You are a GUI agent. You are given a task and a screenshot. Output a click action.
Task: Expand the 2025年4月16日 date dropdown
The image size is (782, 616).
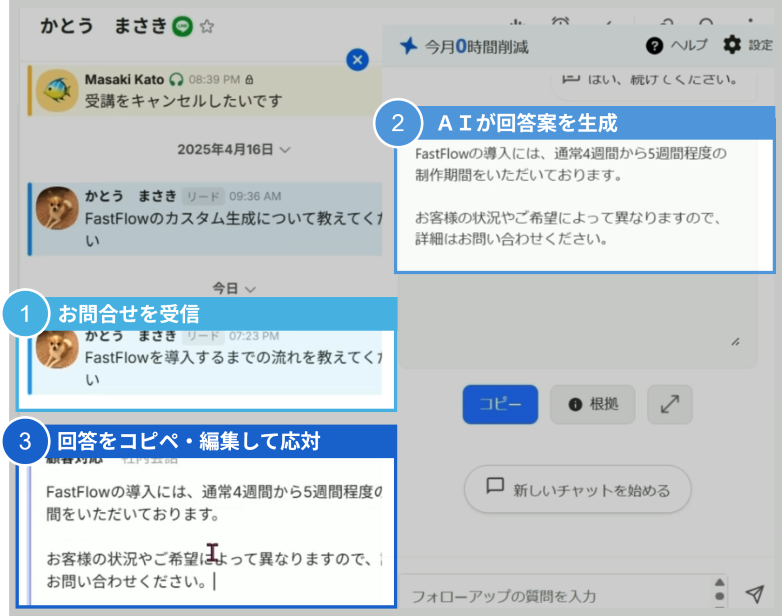(285, 149)
